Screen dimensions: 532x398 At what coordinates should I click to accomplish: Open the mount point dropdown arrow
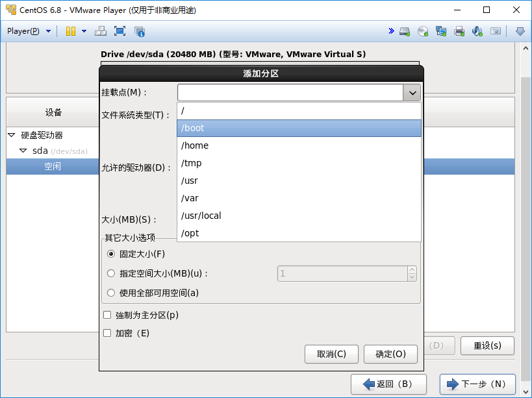click(x=412, y=93)
